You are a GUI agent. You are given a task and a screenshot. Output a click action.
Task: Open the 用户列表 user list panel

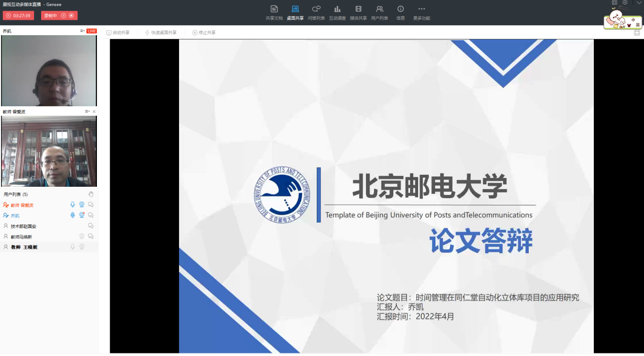[380, 13]
